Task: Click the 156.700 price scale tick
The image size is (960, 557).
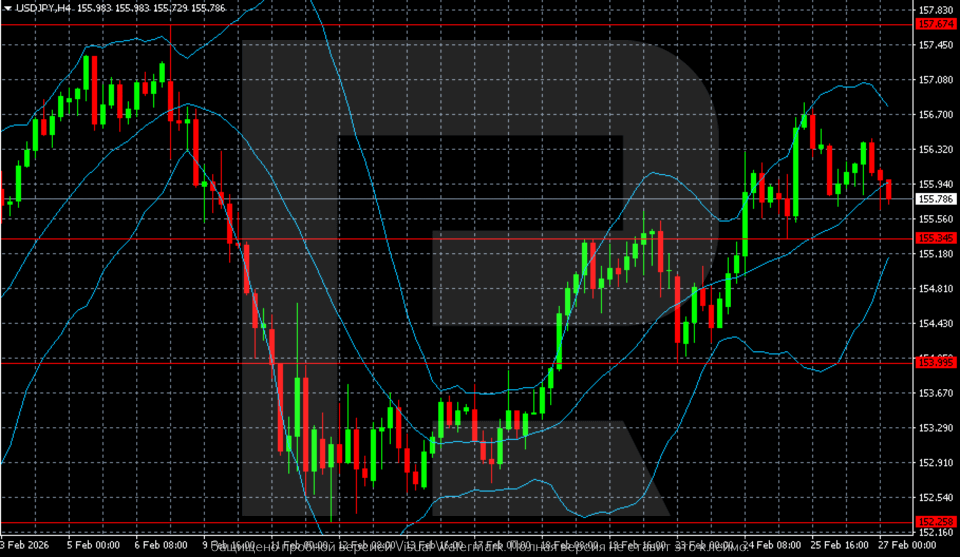Action: click(937, 115)
